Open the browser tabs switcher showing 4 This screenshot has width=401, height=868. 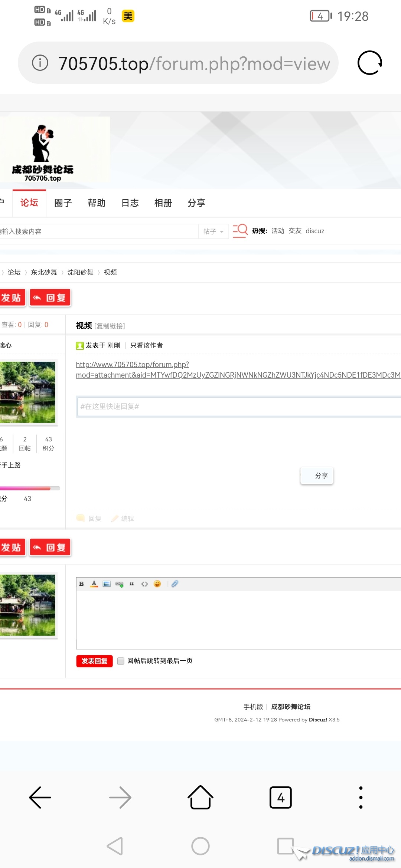pos(281,798)
